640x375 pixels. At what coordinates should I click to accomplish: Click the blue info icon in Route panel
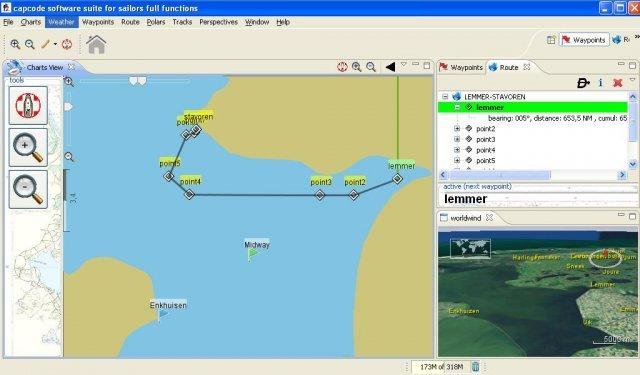[x=600, y=83]
